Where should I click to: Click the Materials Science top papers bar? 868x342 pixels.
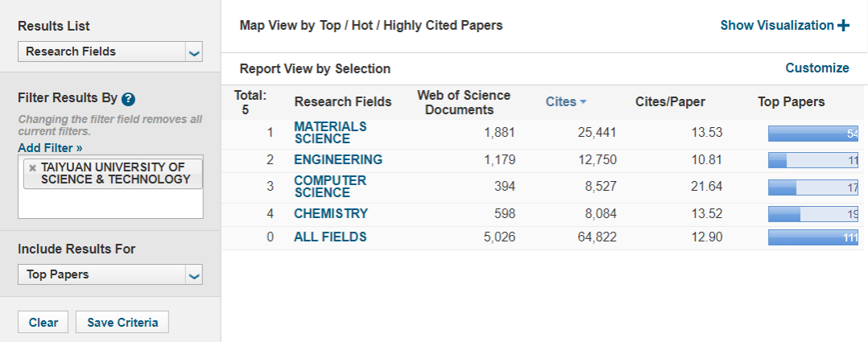click(x=813, y=134)
